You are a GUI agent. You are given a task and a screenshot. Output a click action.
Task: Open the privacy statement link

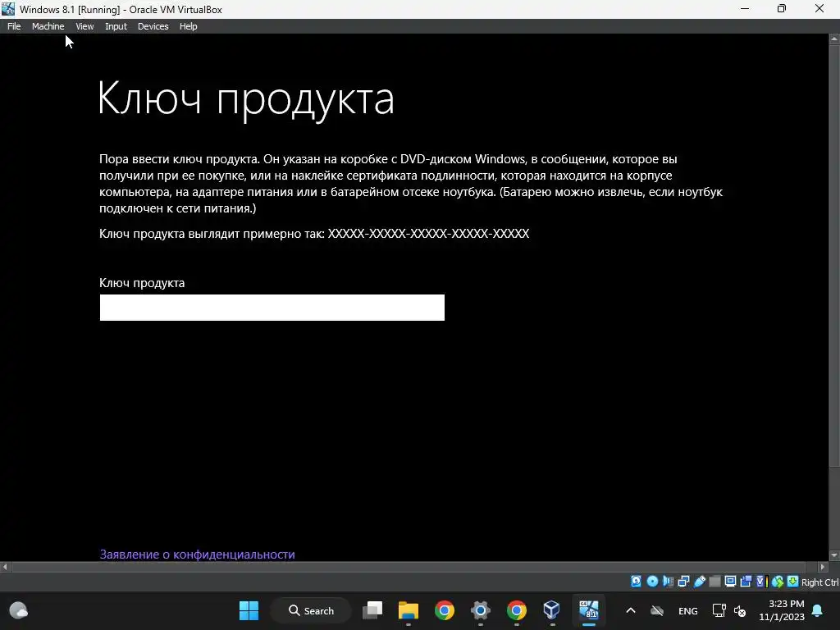[197, 555]
